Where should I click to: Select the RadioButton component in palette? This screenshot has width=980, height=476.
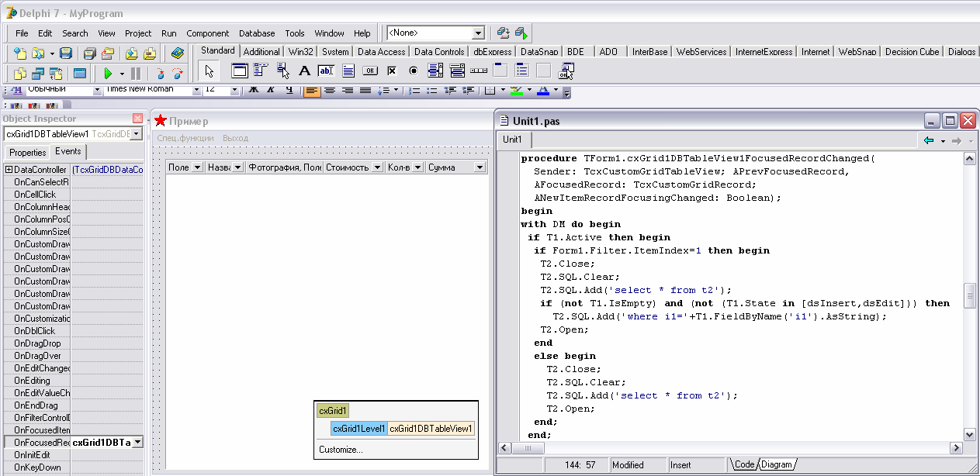click(414, 71)
